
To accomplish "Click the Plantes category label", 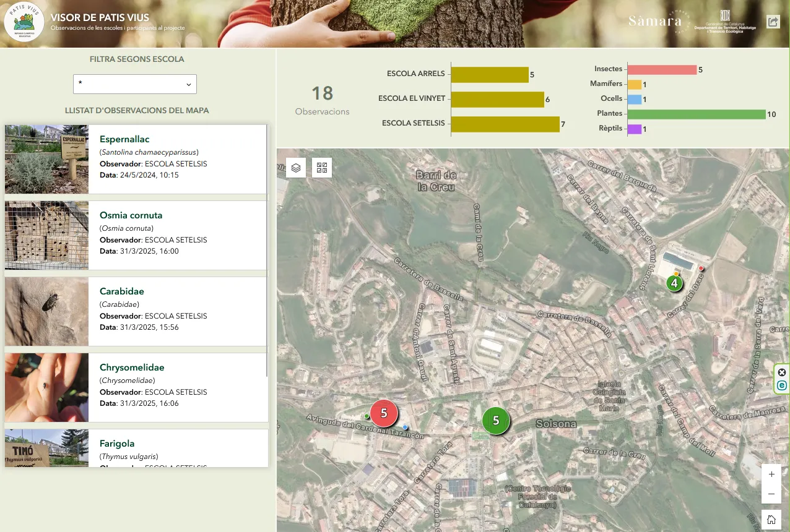I will [x=610, y=114].
